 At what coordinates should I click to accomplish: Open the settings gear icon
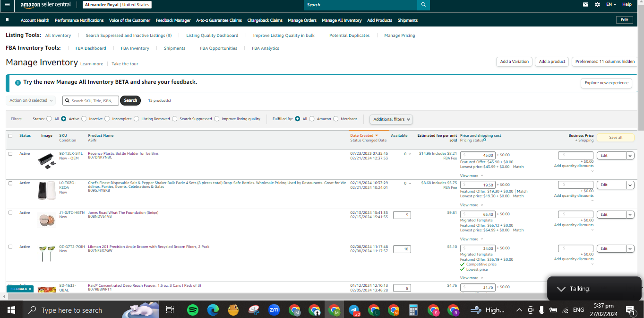coord(598,4)
